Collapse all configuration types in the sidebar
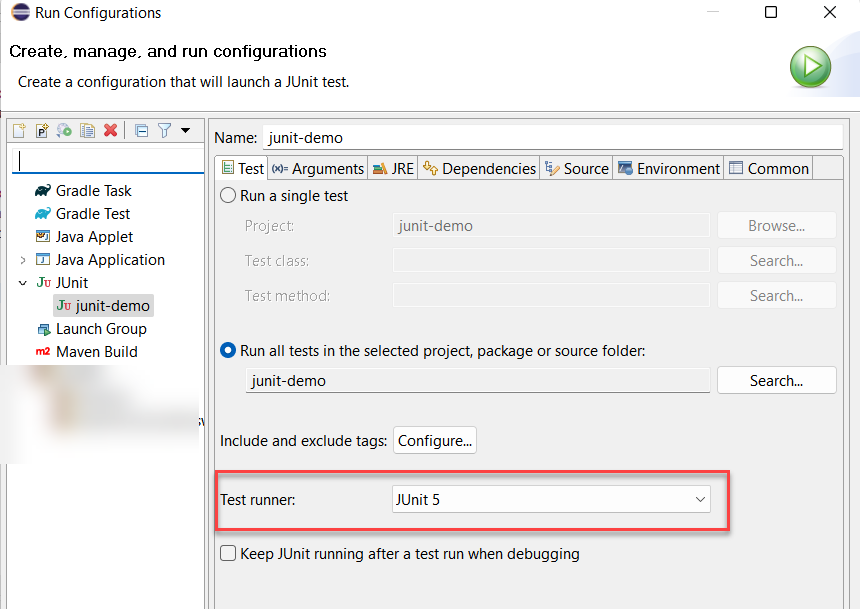 140,130
